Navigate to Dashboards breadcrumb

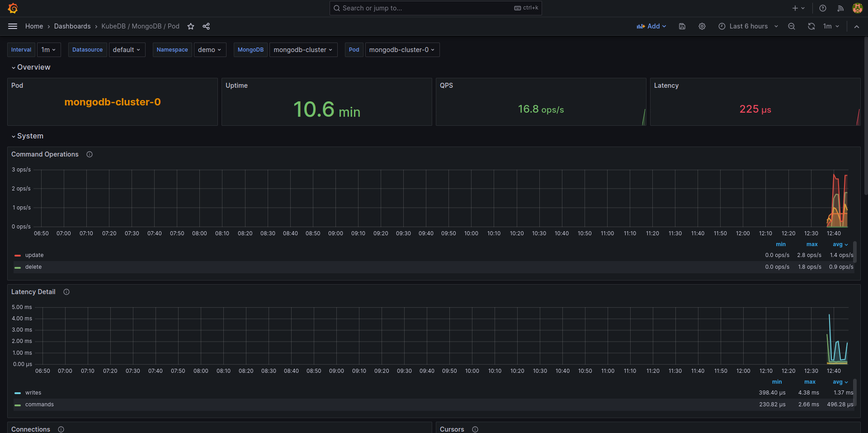coord(72,26)
